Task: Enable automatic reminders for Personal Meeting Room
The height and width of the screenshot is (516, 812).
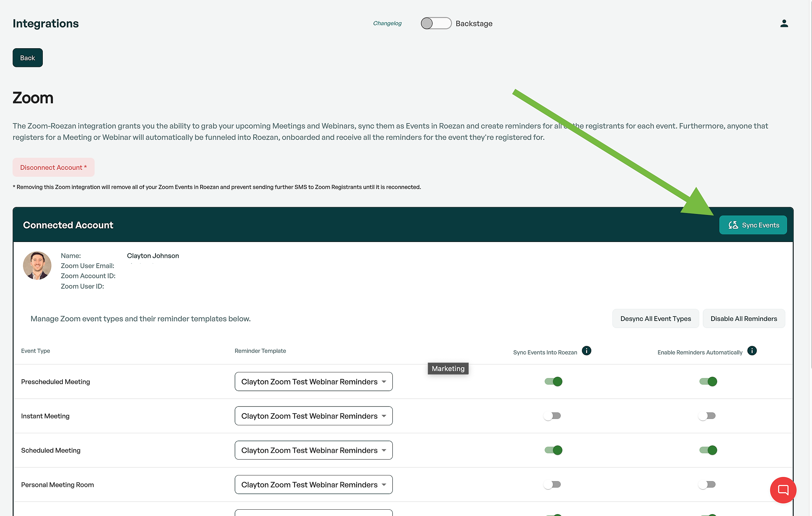Action: click(707, 485)
